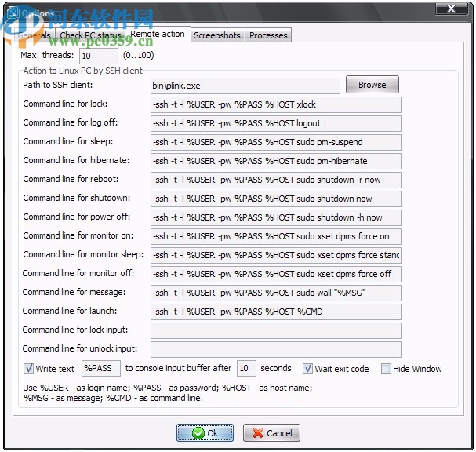This screenshot has width=476, height=452.
Task: Focus the Command line for message field
Action: (276, 293)
